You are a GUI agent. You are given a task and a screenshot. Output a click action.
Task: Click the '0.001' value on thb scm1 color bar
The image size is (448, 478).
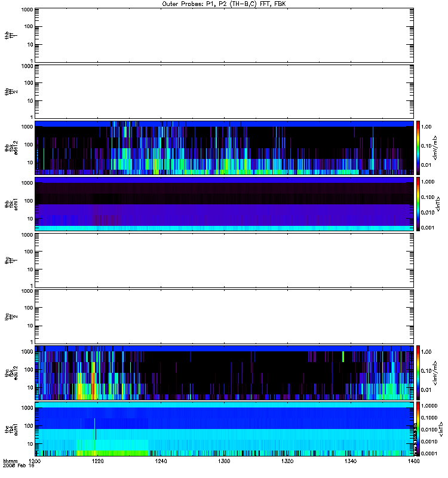(x=428, y=228)
